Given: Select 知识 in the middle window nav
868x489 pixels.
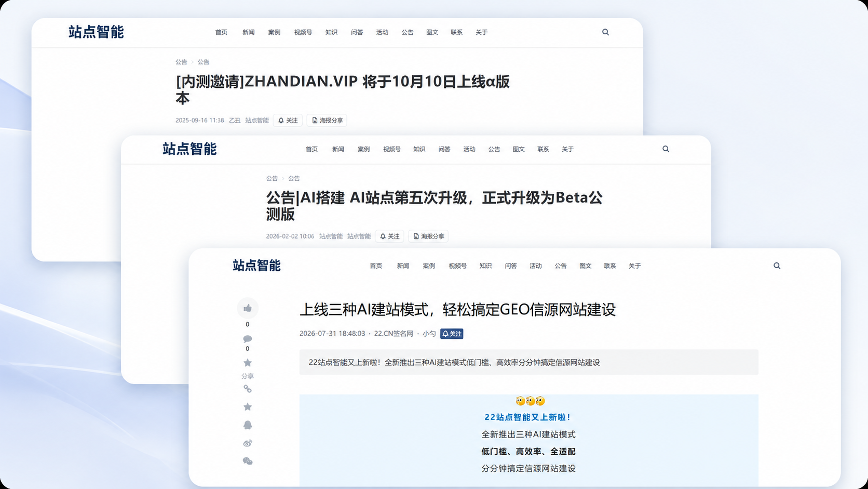Looking at the screenshot, I should point(419,149).
